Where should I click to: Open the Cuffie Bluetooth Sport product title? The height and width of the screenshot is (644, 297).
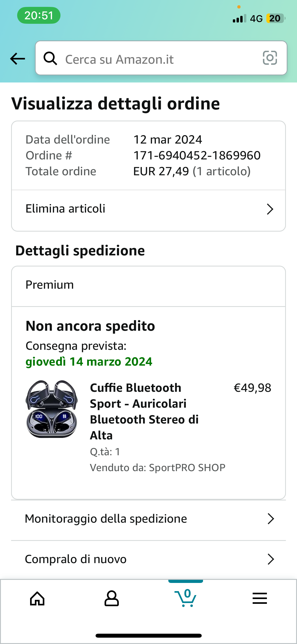coord(144,411)
